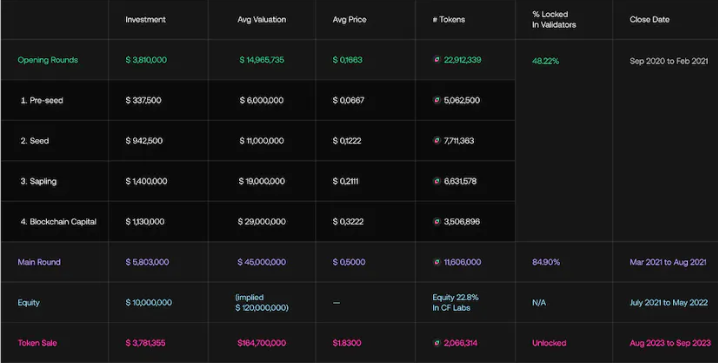The height and width of the screenshot is (363, 718).
Task: Click the token icon in Main Round row
Action: pos(437,262)
